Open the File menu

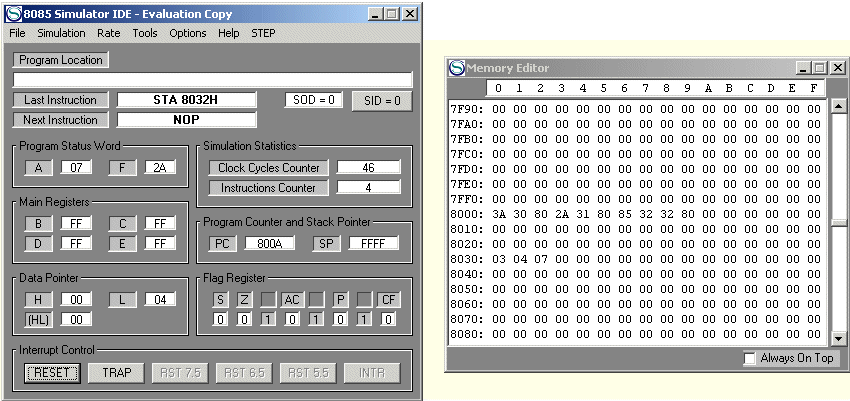coord(17,33)
